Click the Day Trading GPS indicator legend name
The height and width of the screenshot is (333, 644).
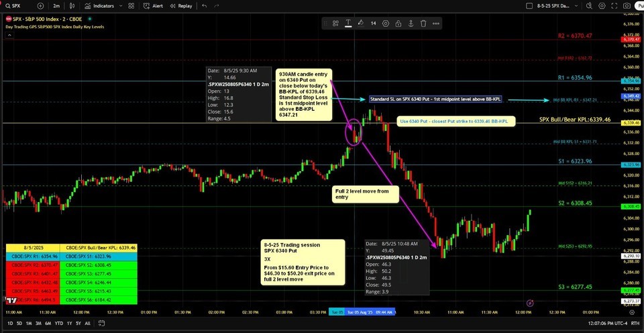pos(54,27)
